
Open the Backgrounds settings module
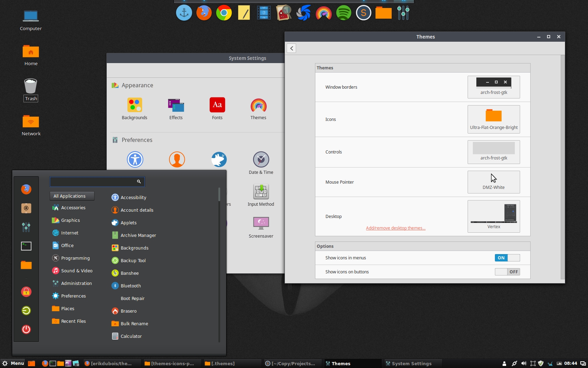point(134,109)
